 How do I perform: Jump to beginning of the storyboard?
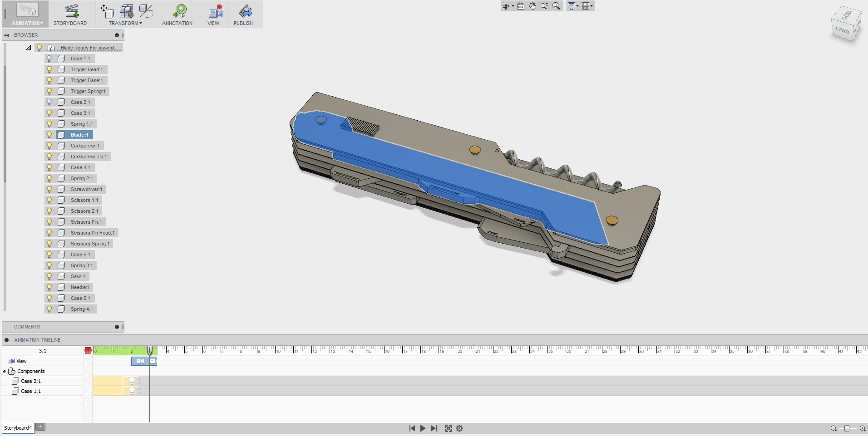pos(412,428)
